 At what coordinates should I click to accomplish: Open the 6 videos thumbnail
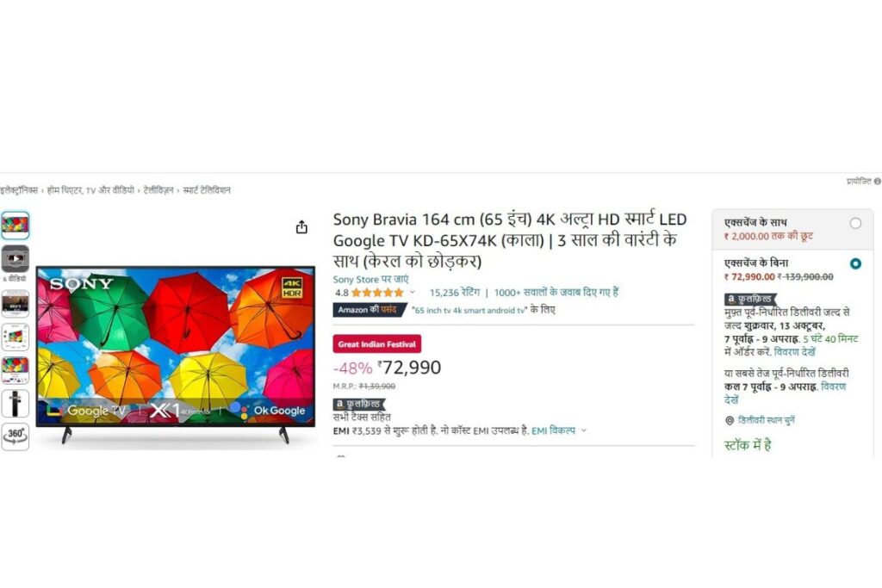[16, 259]
